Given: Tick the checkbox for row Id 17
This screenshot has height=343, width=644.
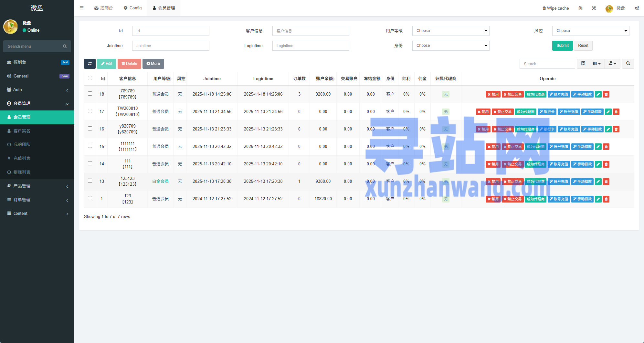Looking at the screenshot, I should click(x=90, y=111).
